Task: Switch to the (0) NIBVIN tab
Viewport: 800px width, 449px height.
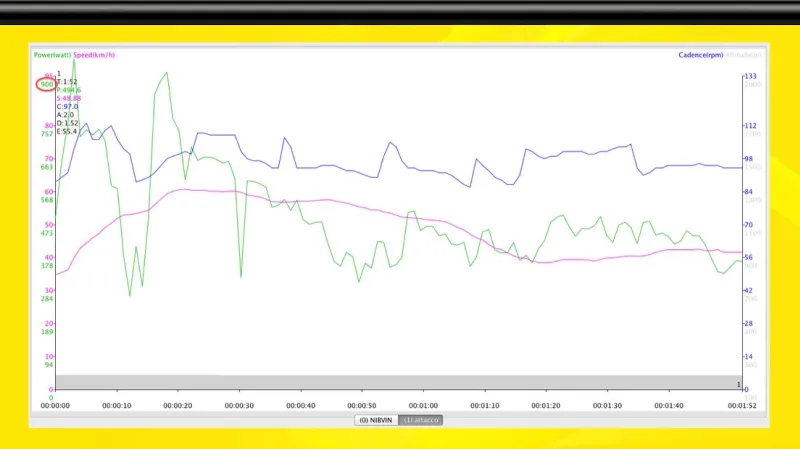Action: point(376,420)
